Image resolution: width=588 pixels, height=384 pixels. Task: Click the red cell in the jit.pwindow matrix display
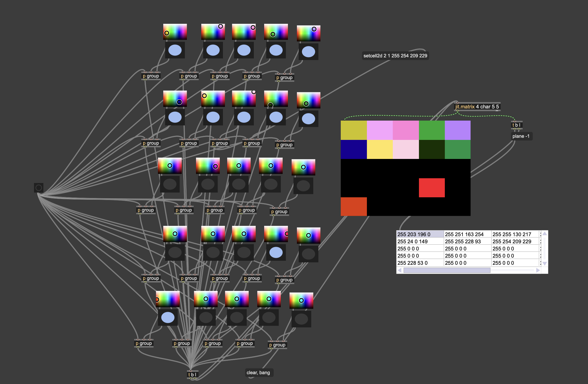[432, 188]
